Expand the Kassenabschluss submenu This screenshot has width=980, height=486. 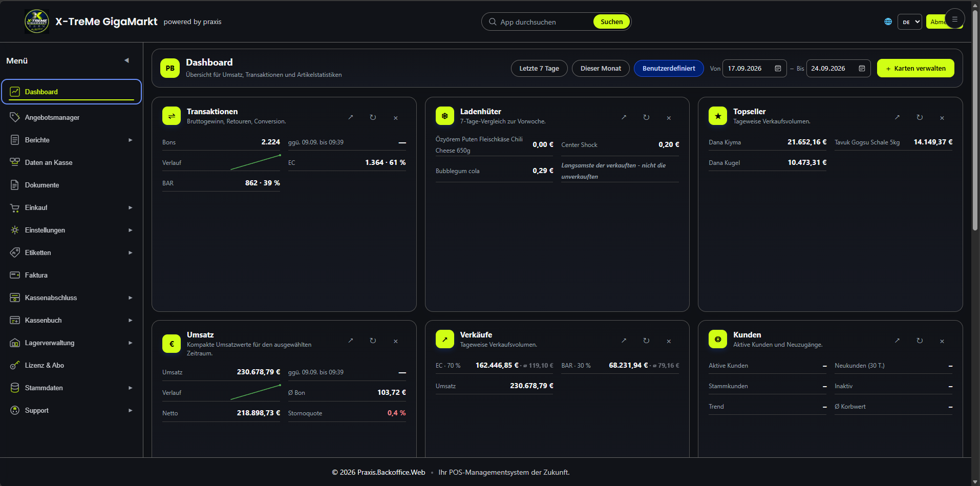tap(131, 298)
